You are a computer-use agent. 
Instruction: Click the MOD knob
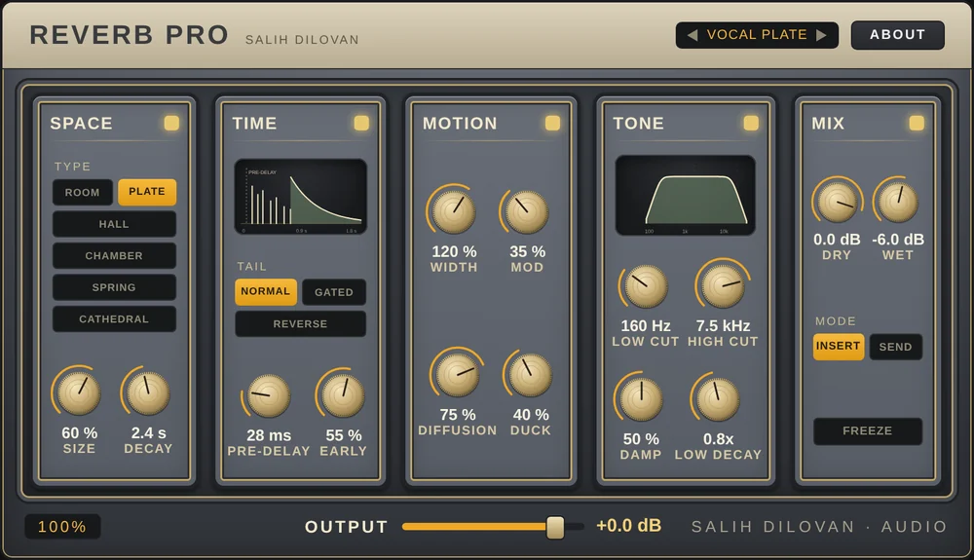click(x=527, y=211)
